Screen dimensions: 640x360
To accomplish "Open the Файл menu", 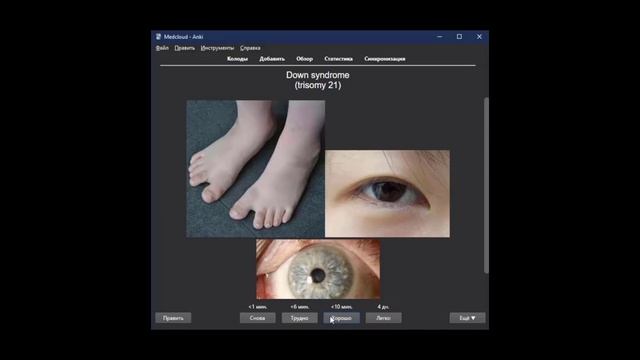I will 162,48.
